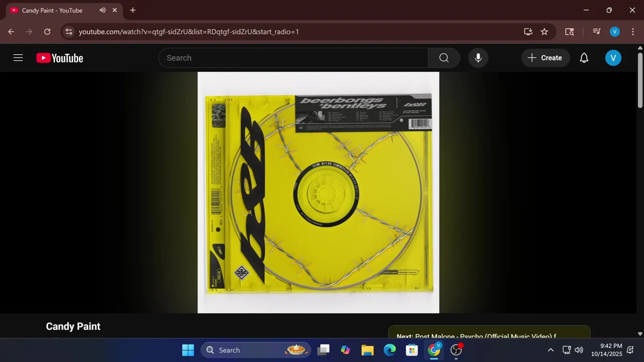Close the Candy Paint - YouTube tab

115,10
